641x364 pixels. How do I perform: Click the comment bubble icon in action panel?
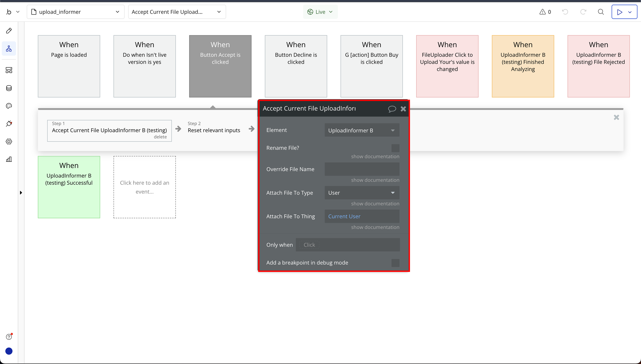[392, 109]
